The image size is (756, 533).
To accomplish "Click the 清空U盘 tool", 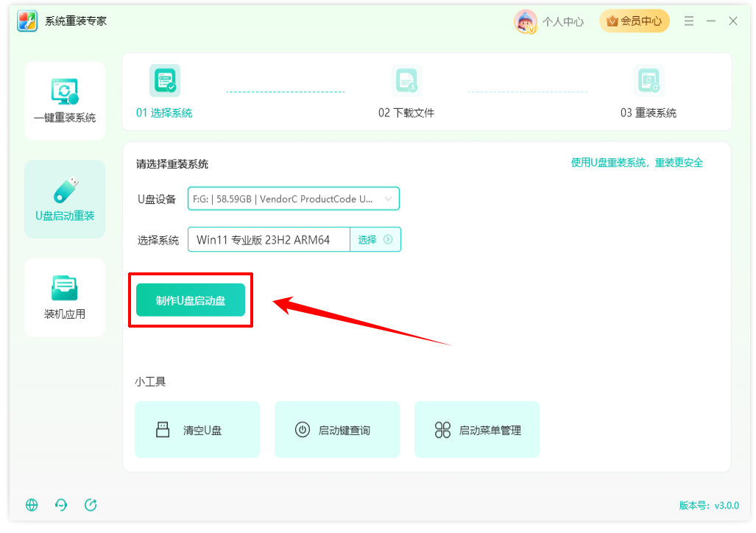I will tap(197, 429).
